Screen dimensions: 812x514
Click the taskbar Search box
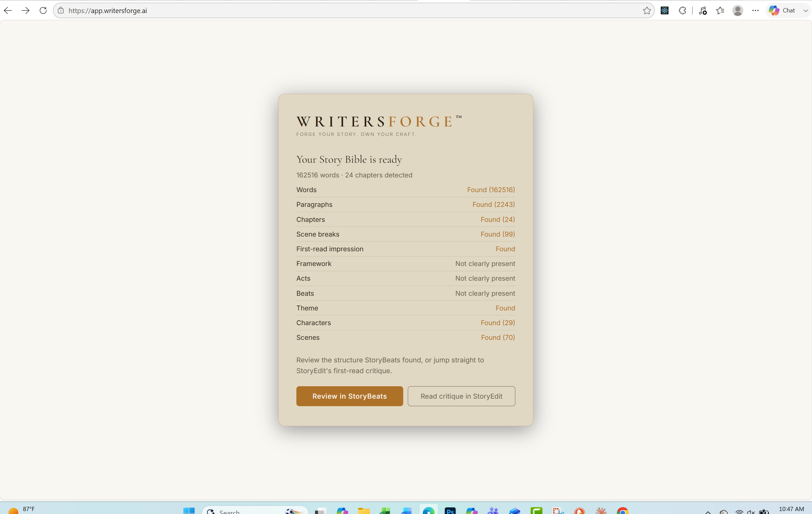coord(255,511)
